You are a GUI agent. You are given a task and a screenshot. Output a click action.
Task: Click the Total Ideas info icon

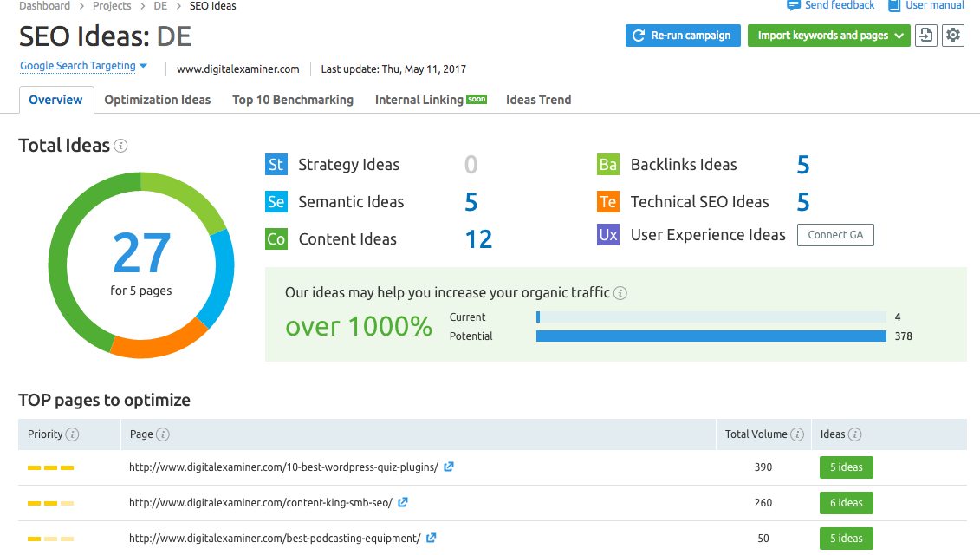click(121, 146)
